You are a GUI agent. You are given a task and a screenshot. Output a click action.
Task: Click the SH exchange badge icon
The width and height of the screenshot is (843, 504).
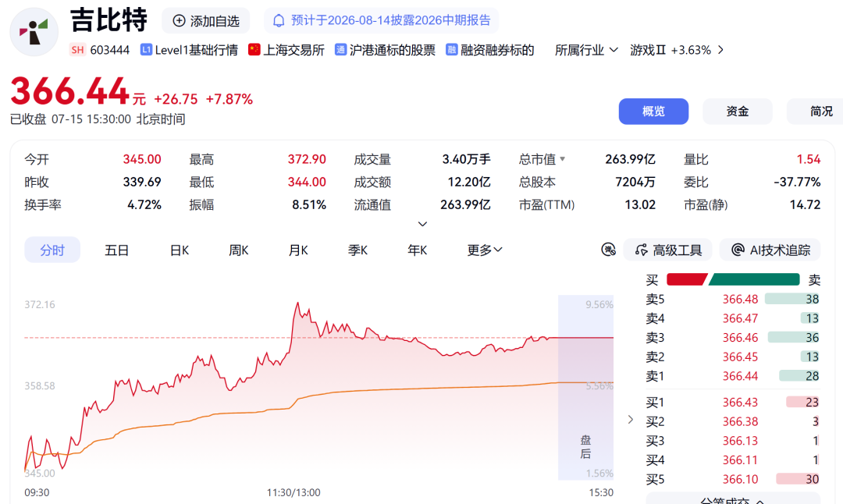pos(77,50)
